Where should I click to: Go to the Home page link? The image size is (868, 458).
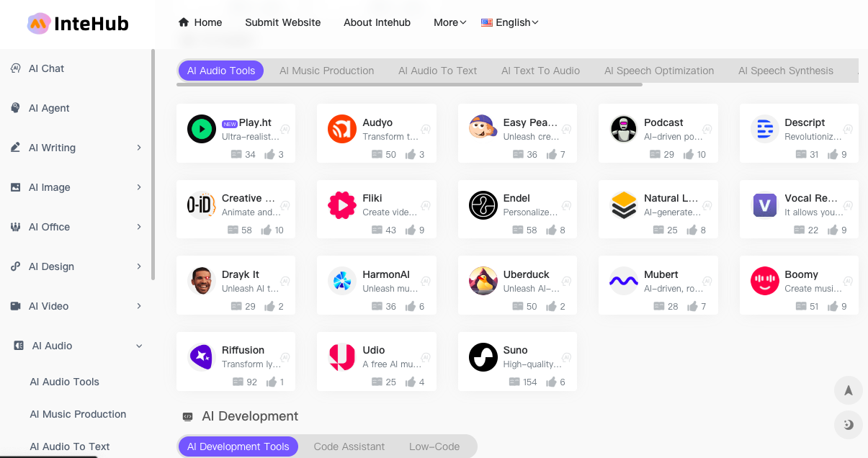[x=200, y=22]
